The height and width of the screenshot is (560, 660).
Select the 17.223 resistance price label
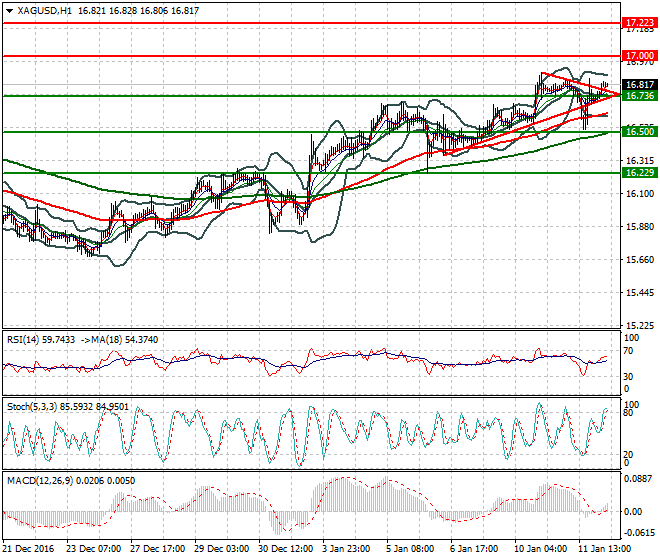640,23
